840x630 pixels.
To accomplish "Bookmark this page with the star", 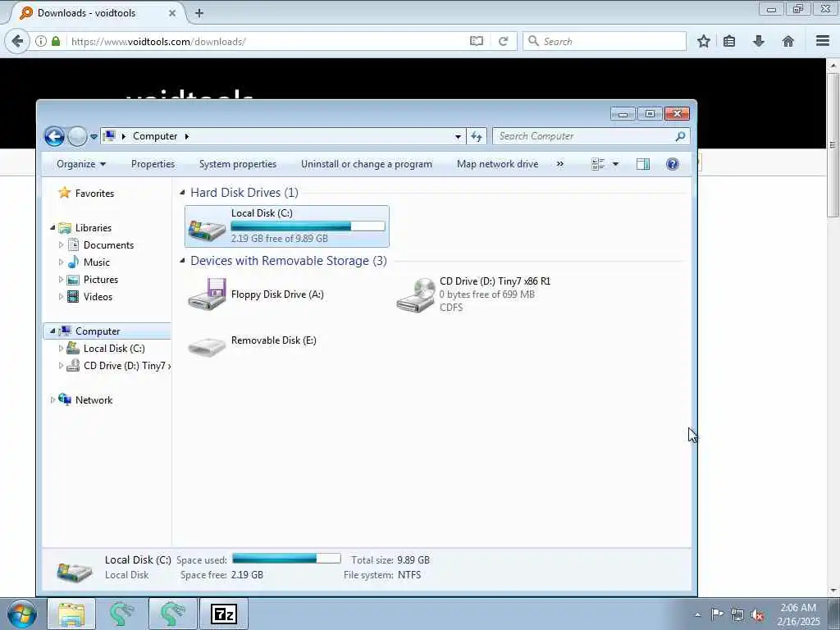I will pos(703,41).
